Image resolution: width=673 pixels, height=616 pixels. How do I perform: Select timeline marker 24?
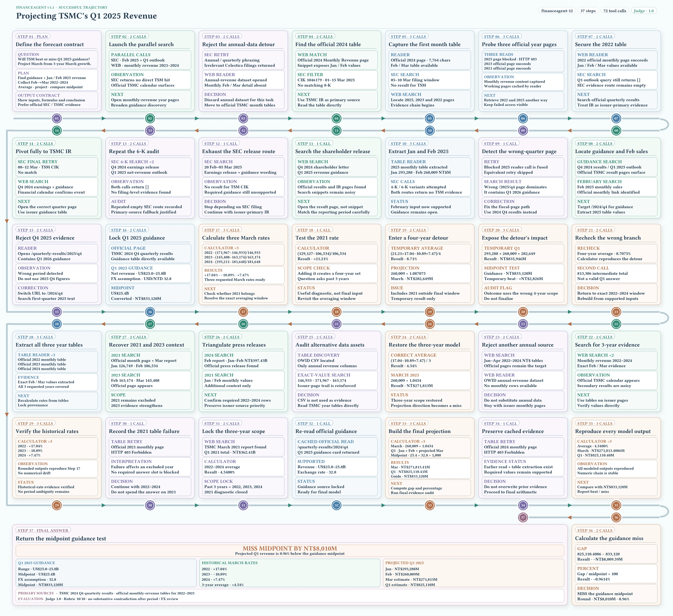click(x=430, y=324)
